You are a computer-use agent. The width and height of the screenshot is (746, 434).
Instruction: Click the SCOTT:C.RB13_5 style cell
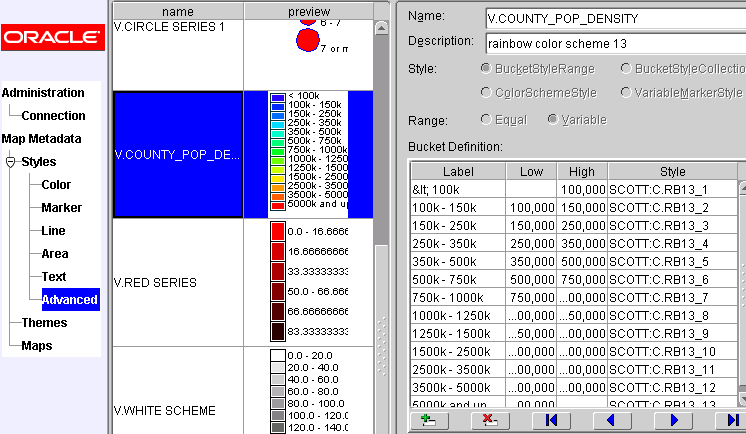[x=673, y=262]
